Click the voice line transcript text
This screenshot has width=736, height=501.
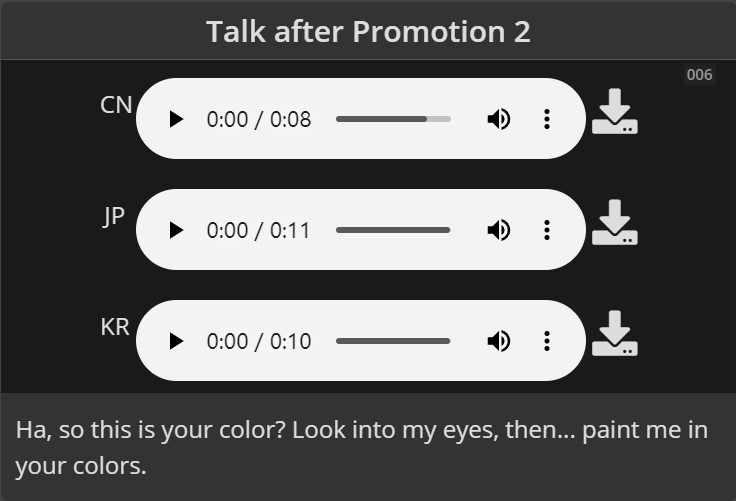tap(361, 447)
